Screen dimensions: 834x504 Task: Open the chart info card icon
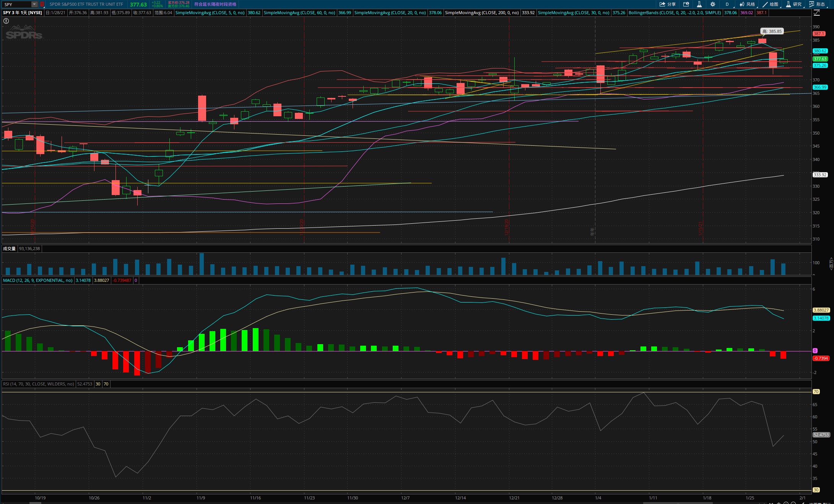(686, 4)
